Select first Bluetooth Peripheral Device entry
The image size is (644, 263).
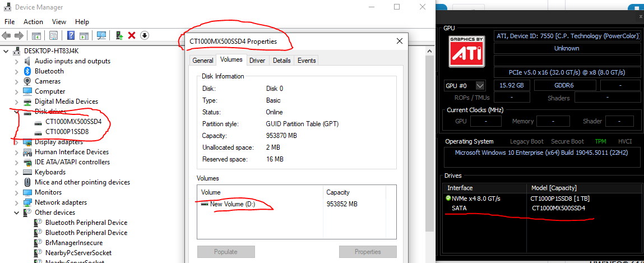tap(86, 222)
